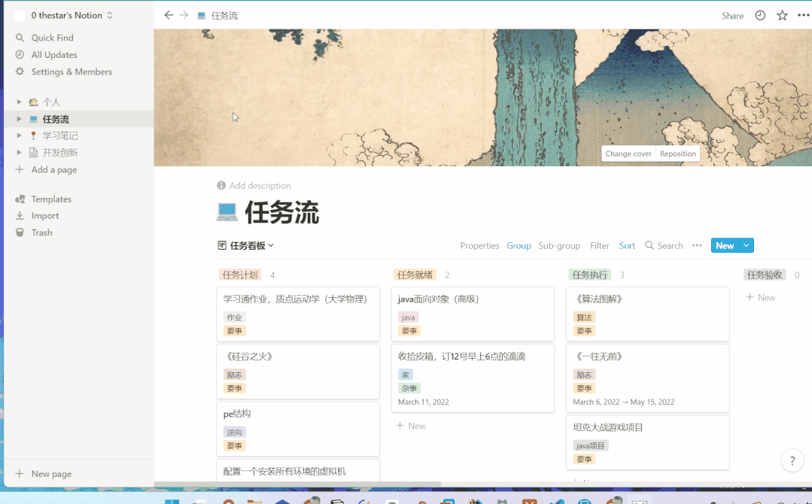Click the Search magnifier in database toolbar
Viewport: 812px width, 504px height.
coord(649,245)
